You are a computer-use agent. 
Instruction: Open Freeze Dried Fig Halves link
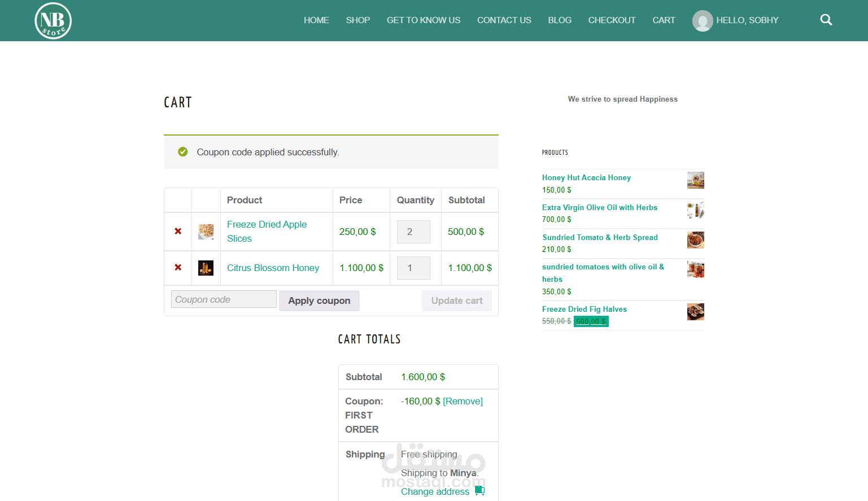click(x=585, y=309)
